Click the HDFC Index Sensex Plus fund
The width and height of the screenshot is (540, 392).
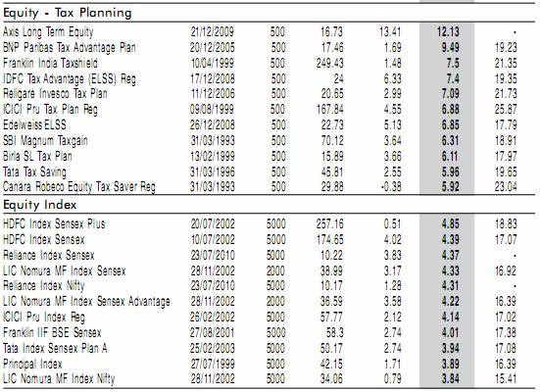click(x=54, y=223)
